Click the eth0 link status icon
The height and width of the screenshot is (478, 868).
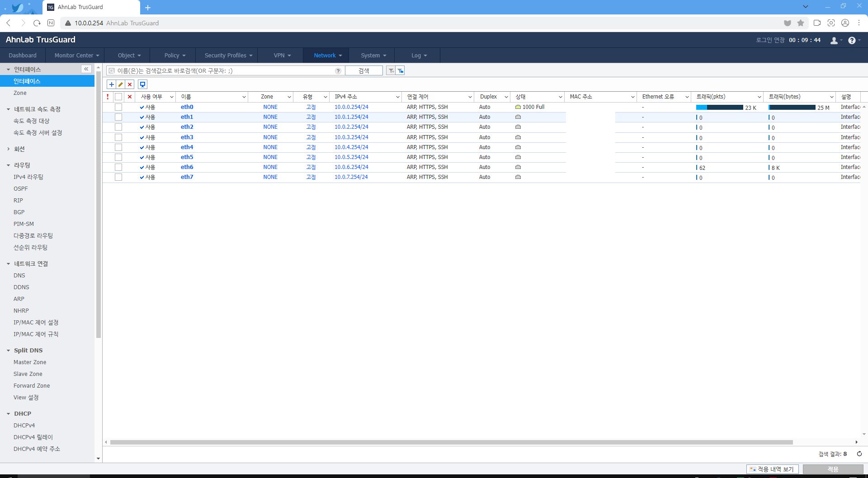tap(518, 107)
